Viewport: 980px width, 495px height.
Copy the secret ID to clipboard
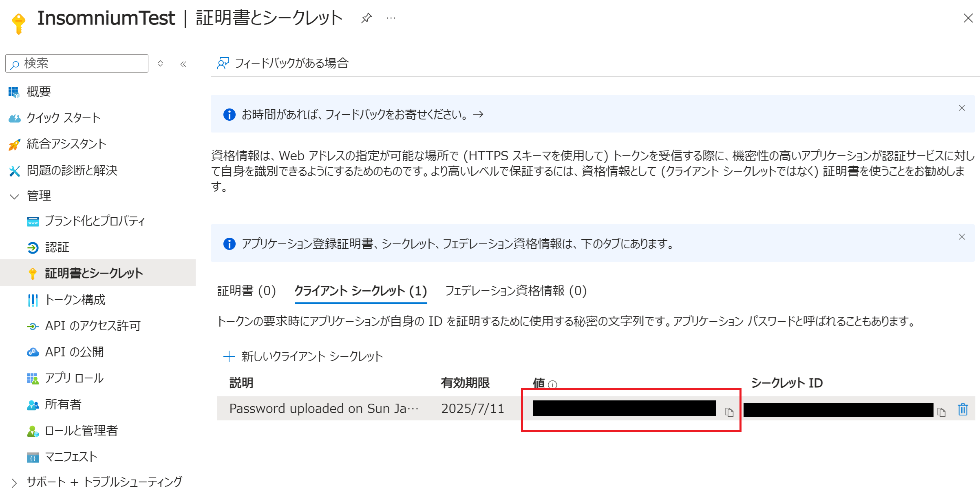click(x=941, y=412)
